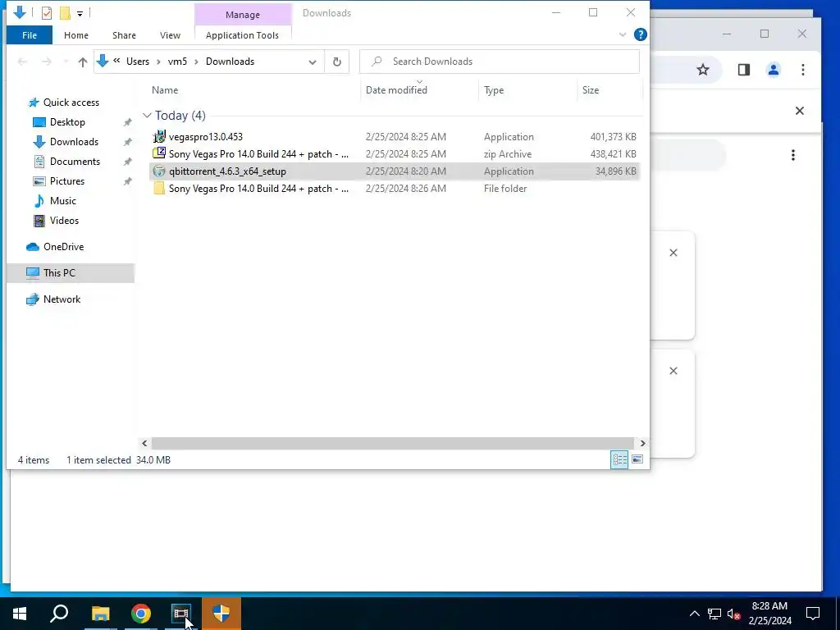Select the qbittorrent_4.6.3_x64_setup file icon

click(159, 171)
